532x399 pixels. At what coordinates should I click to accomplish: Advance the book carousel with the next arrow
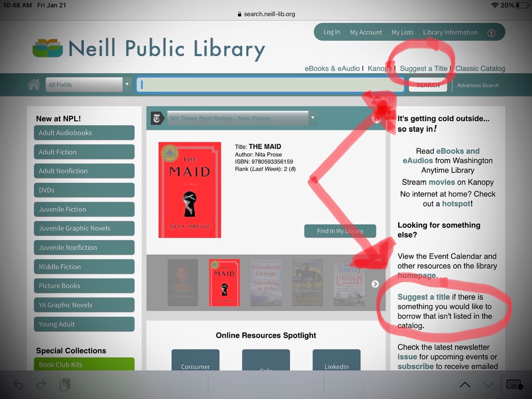(x=375, y=284)
